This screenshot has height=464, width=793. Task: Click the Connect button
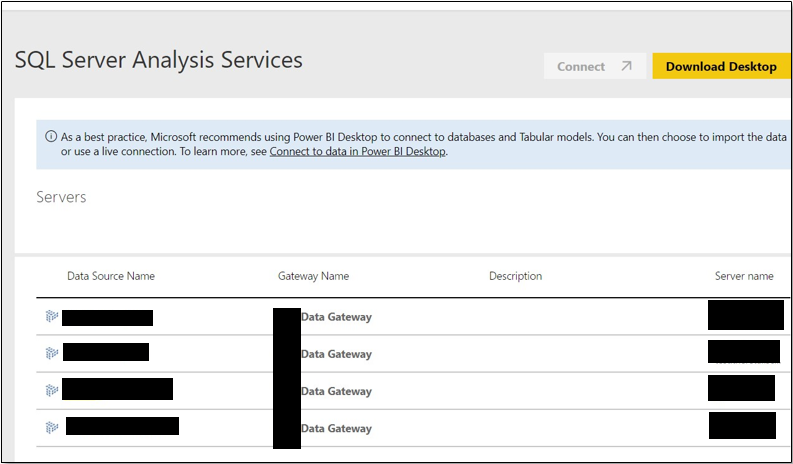tap(595, 66)
